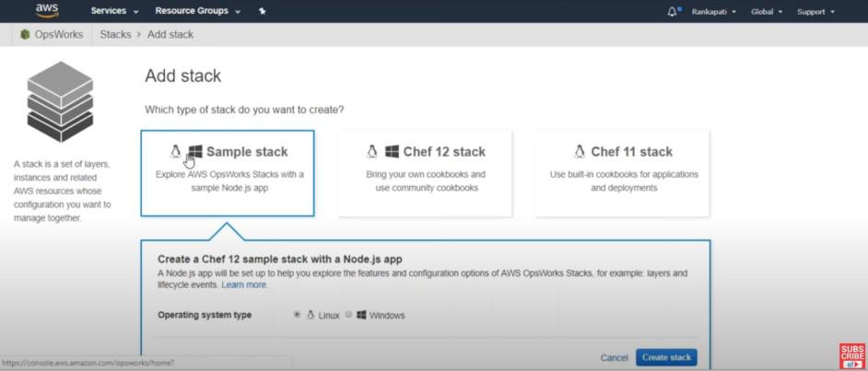Click the pin shortcut icon in the navbar
This screenshot has height=371, width=868.
264,12
